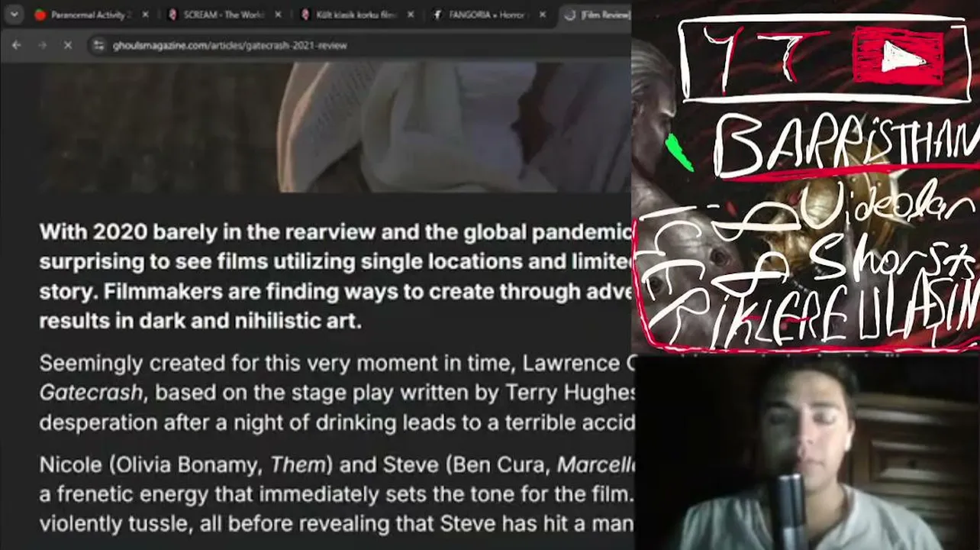Go back to the previous page

click(x=17, y=45)
